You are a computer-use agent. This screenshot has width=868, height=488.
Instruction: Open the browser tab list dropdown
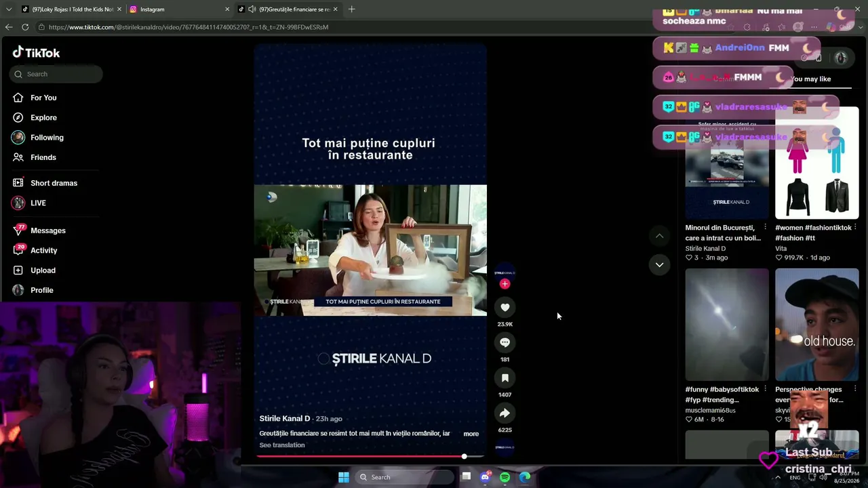9,9
